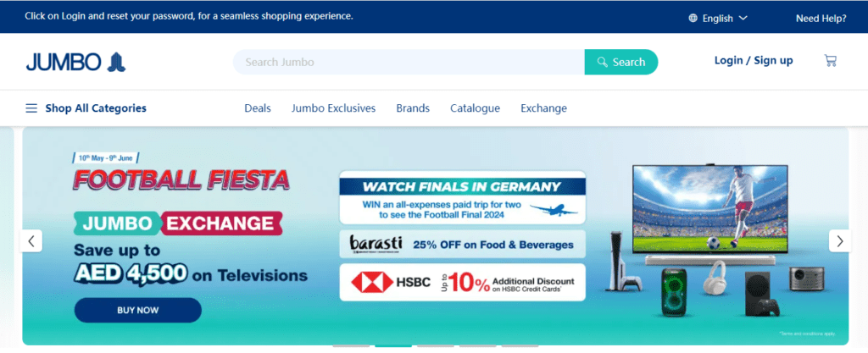Advance to next banner slide arrow
868x353 pixels.
click(840, 241)
